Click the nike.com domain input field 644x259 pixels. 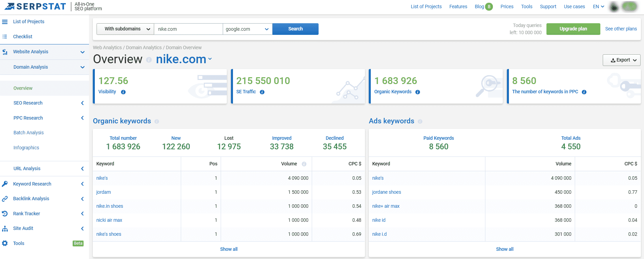pyautogui.click(x=188, y=29)
